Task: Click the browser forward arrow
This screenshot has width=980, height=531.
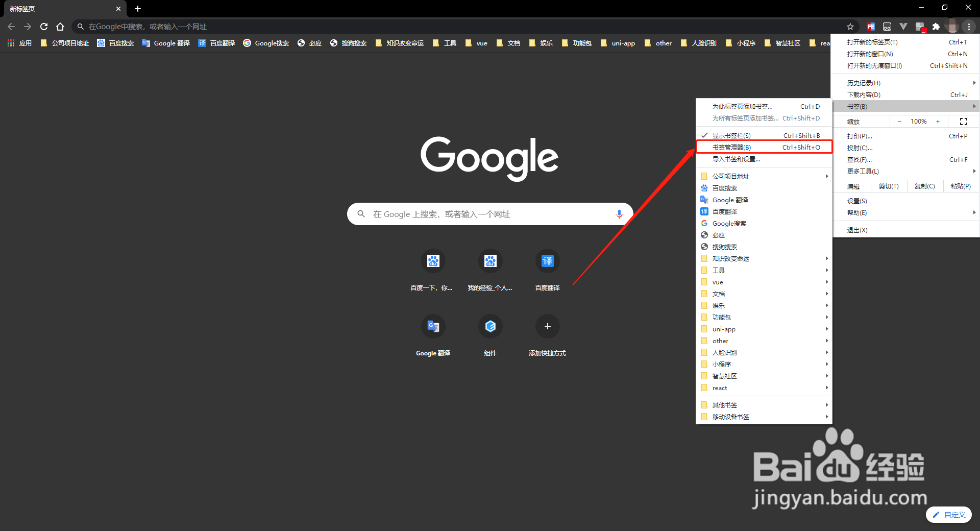Action: [28, 27]
